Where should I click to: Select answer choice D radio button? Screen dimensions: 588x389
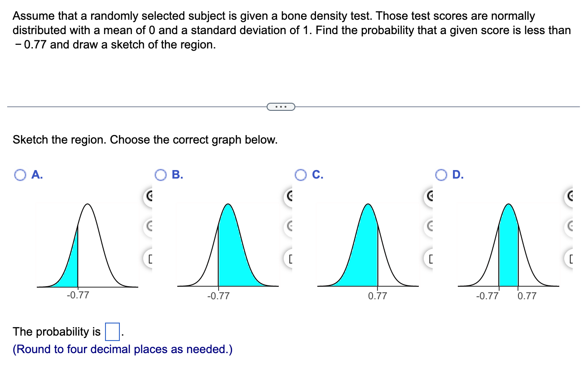click(442, 175)
